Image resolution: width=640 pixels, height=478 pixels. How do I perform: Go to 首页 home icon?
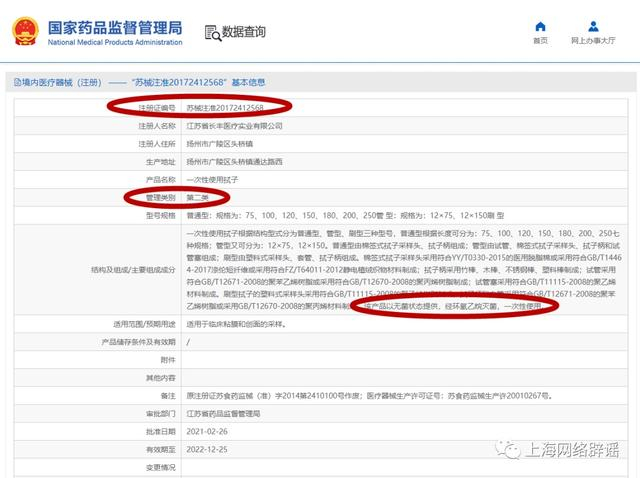pos(540,27)
